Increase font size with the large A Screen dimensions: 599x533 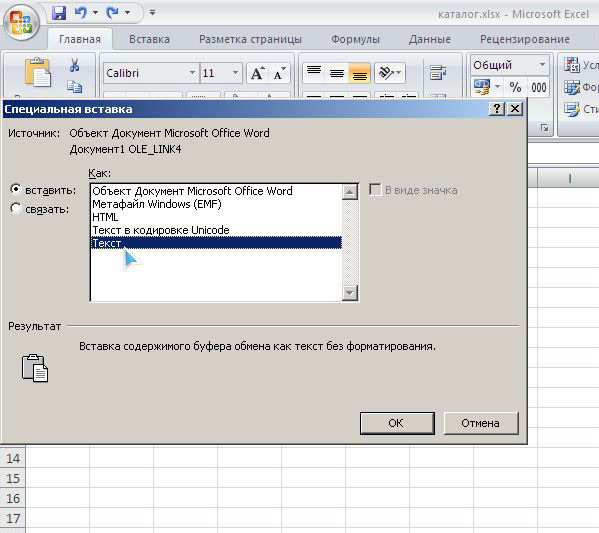point(257,73)
